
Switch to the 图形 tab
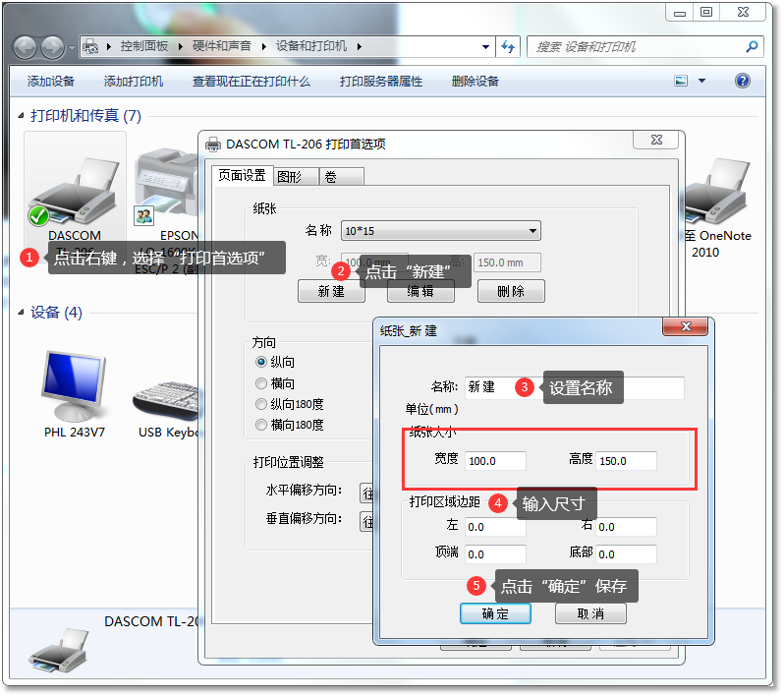[295, 176]
